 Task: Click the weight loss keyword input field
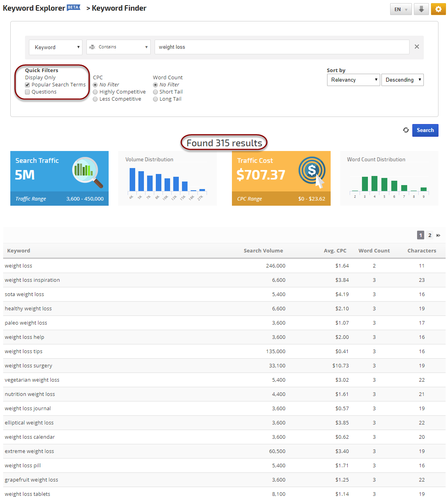pos(281,47)
